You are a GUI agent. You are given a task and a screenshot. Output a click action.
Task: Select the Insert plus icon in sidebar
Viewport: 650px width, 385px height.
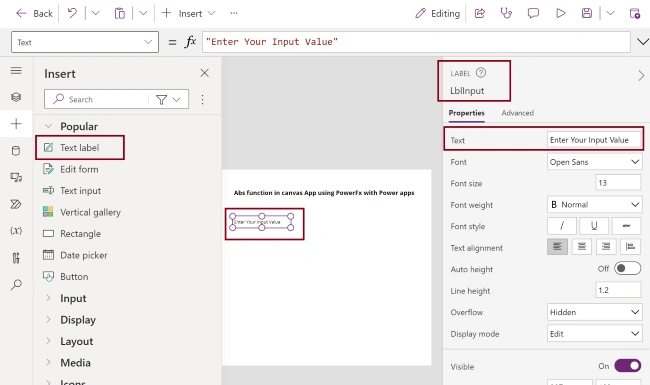[16, 123]
